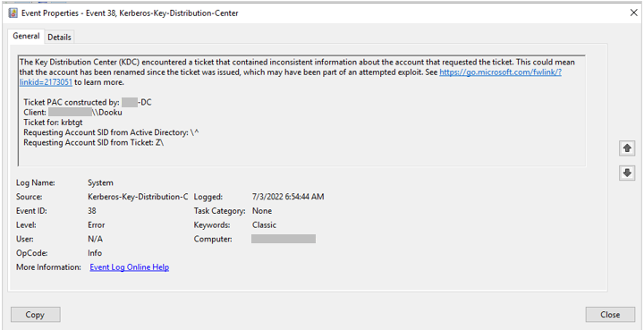Click the Event ID value 38

pos(92,211)
